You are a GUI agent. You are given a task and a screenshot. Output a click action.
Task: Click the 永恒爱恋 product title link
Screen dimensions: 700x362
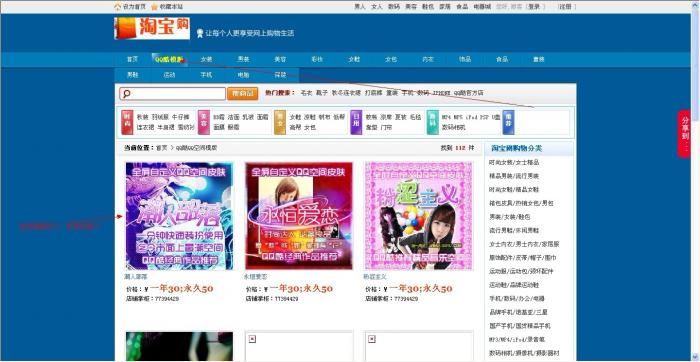[255, 277]
